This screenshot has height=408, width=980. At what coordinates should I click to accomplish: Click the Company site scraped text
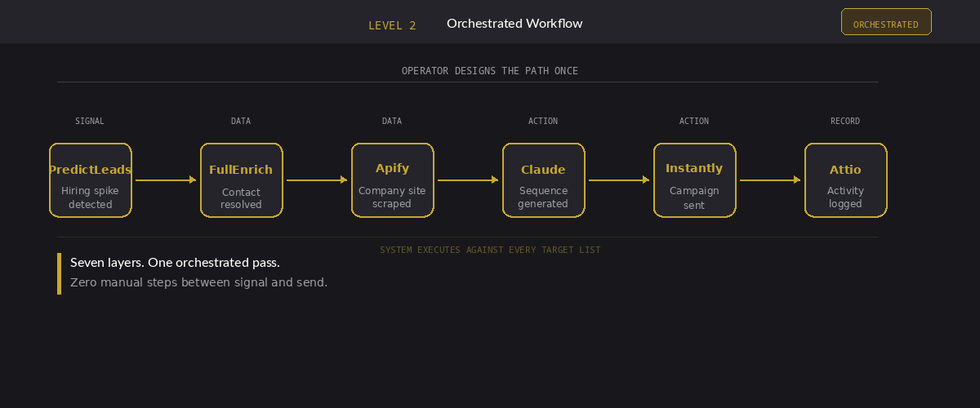(x=392, y=197)
